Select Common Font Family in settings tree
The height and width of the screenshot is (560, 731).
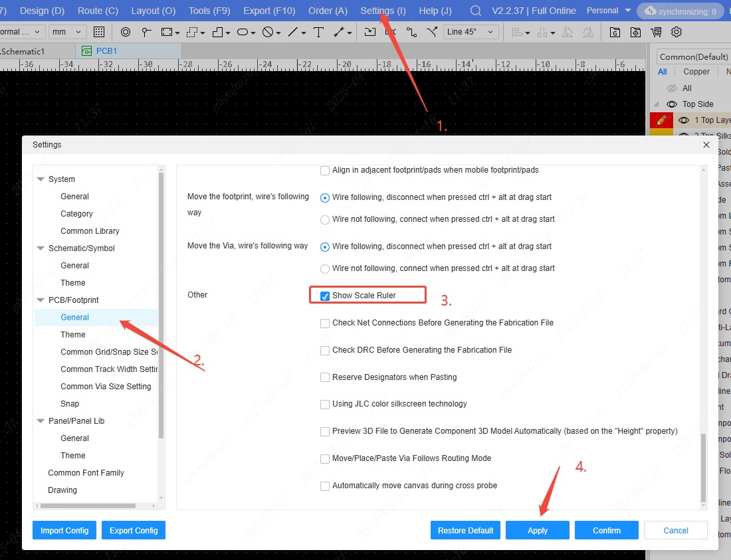[86, 473]
